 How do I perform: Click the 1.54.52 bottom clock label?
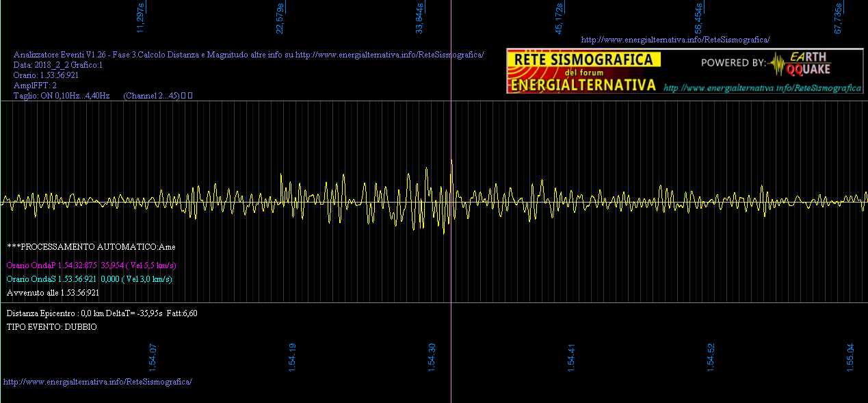tap(711, 358)
